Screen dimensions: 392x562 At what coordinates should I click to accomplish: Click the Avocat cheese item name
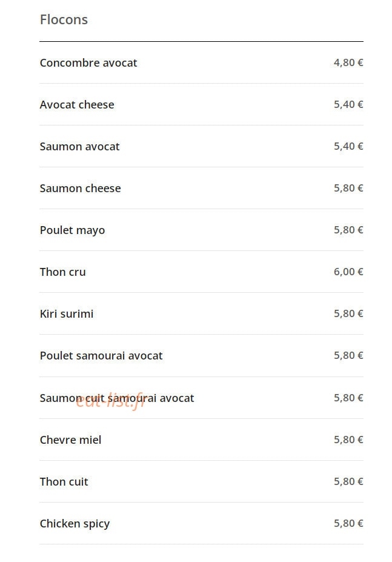coord(77,105)
